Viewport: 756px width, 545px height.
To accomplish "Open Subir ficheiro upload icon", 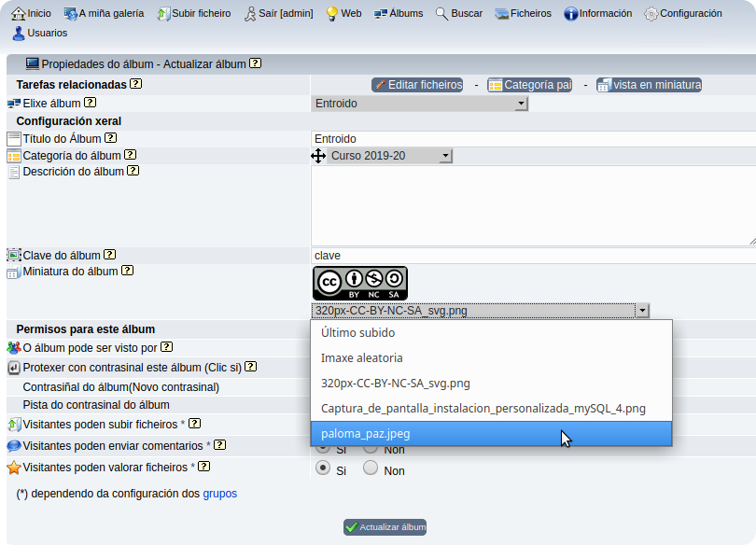I will click(x=164, y=14).
